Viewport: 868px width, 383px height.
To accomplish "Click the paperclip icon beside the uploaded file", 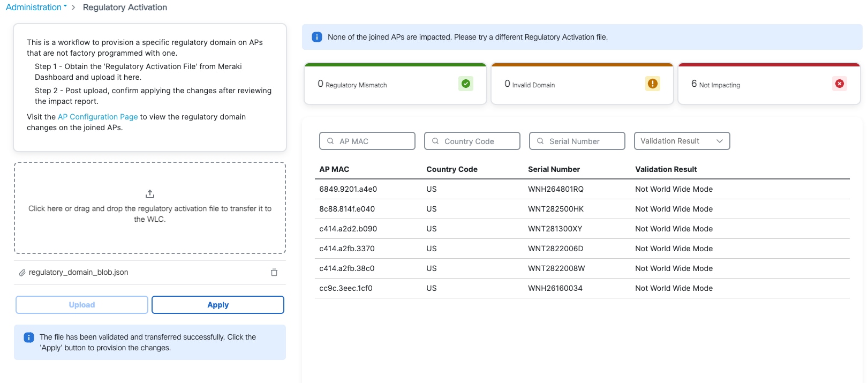I will (x=22, y=273).
